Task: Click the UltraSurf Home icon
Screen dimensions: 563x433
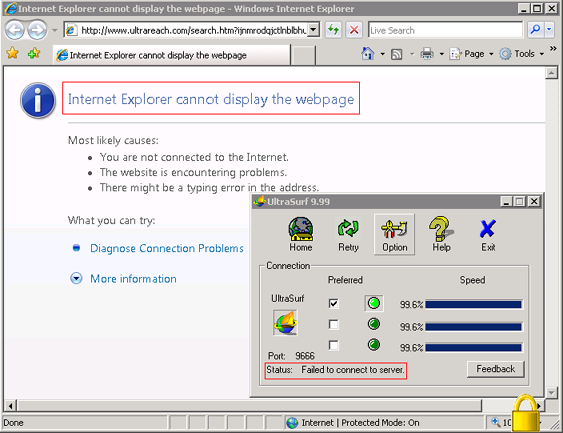Action: 301,234
